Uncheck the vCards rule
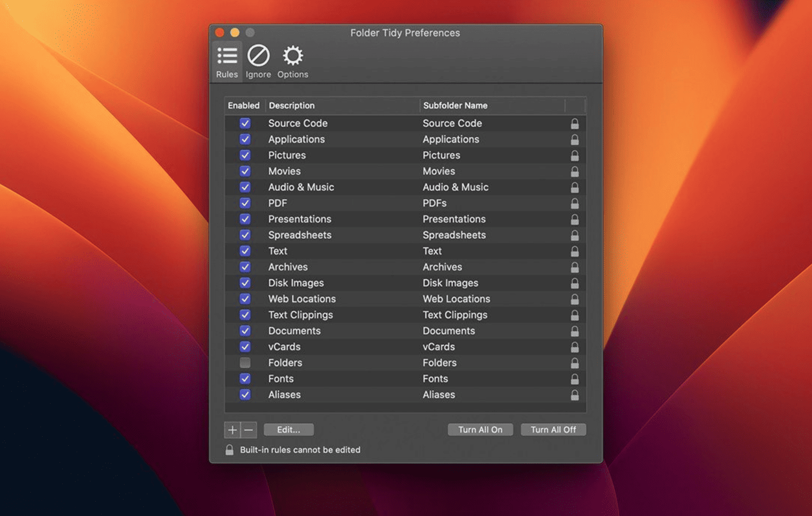This screenshot has width=812, height=516. click(x=245, y=347)
